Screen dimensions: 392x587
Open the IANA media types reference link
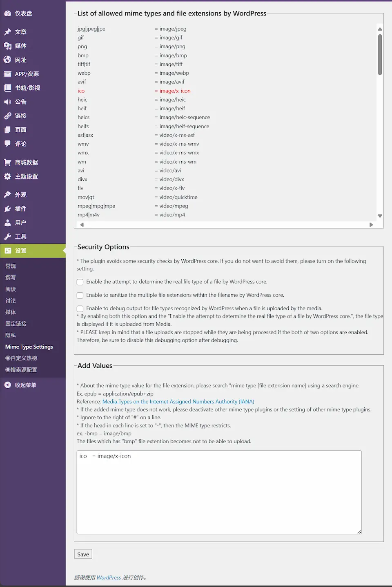tap(178, 401)
